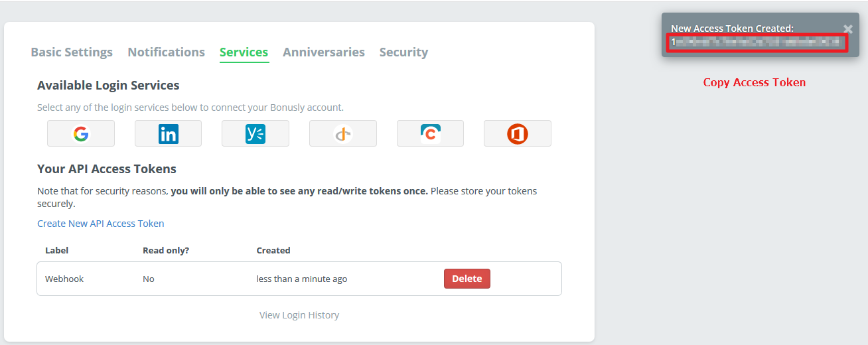Select the Webhook token row label

[x=64, y=279]
